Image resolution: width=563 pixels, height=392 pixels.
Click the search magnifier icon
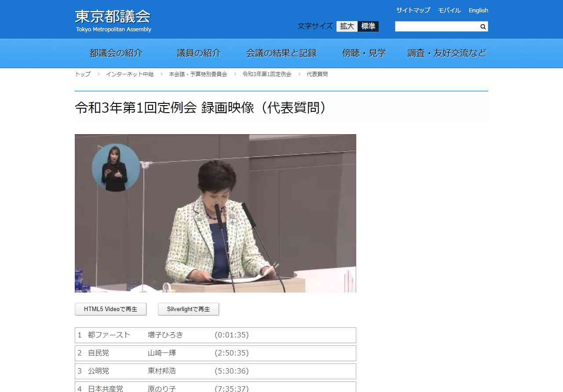click(483, 27)
